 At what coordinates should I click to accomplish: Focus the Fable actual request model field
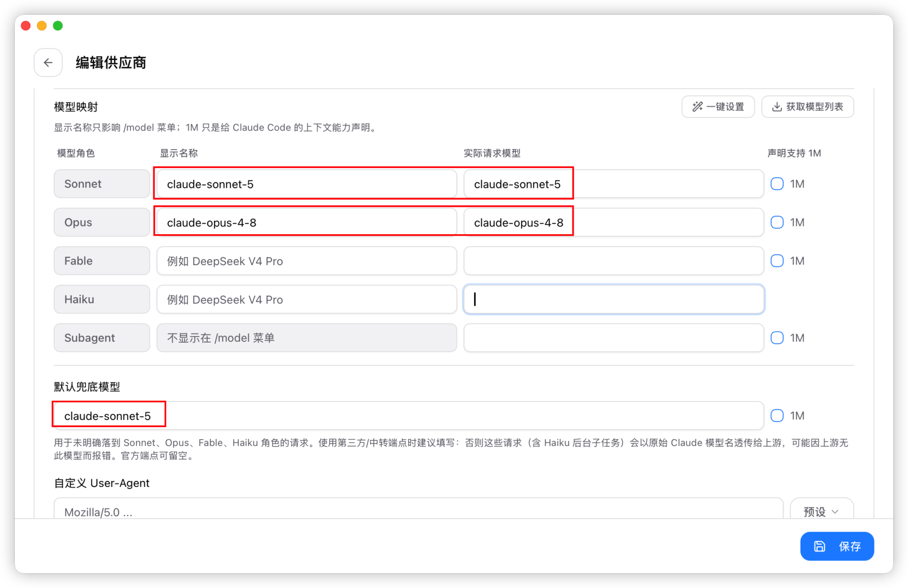[614, 261]
